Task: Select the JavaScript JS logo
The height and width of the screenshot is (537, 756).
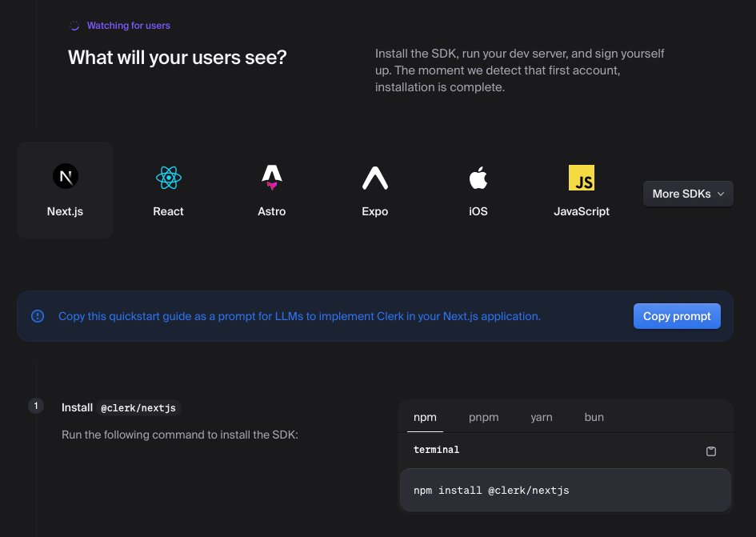Action: point(582,178)
